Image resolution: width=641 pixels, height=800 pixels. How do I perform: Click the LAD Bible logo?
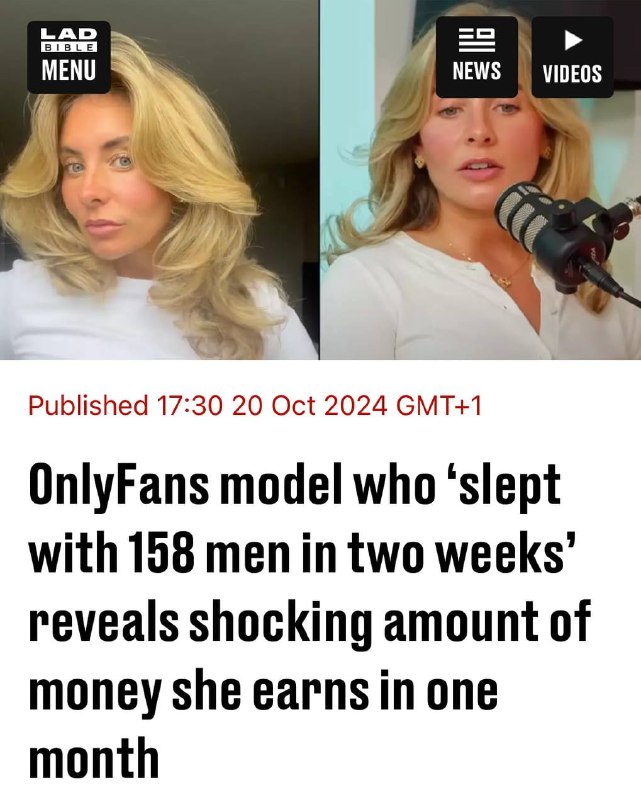pyautogui.click(x=69, y=40)
